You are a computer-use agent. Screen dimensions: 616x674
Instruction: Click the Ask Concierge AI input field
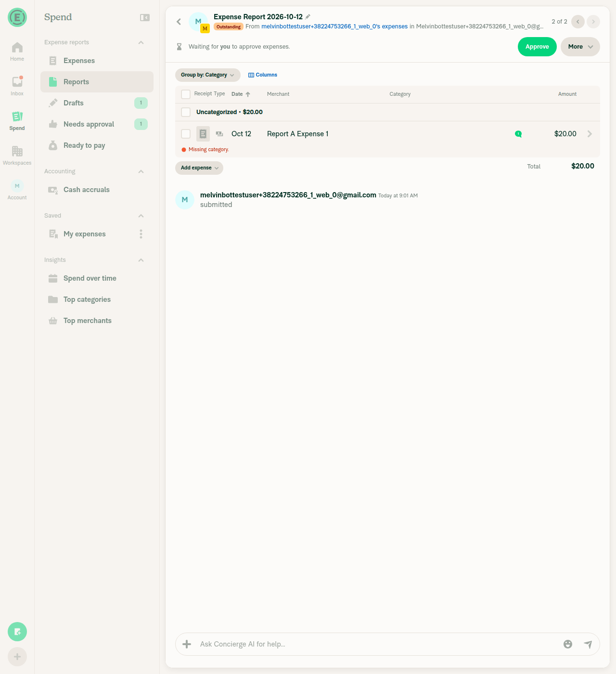377,644
